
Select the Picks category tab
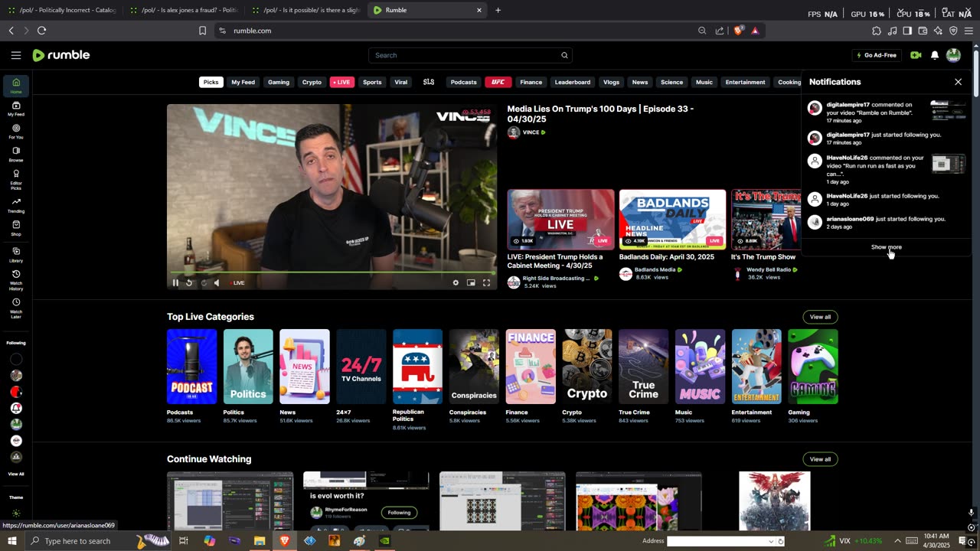pyautogui.click(x=211, y=82)
